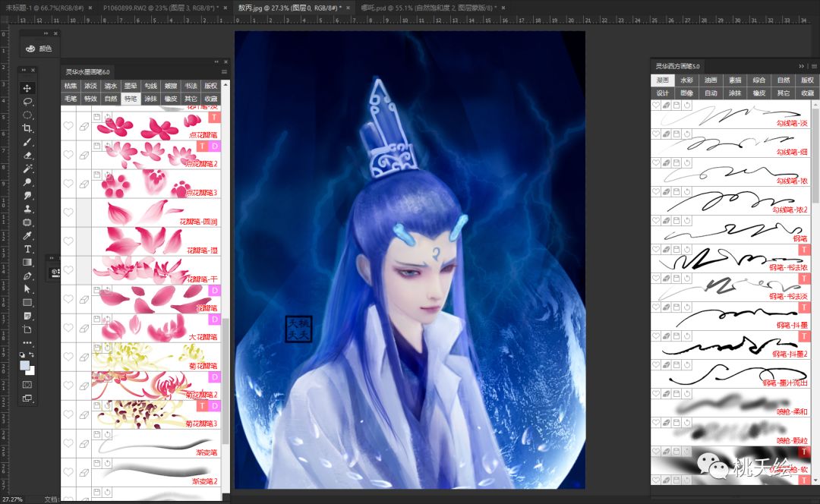Select the Move tool
The height and width of the screenshot is (504, 820).
click(x=28, y=88)
